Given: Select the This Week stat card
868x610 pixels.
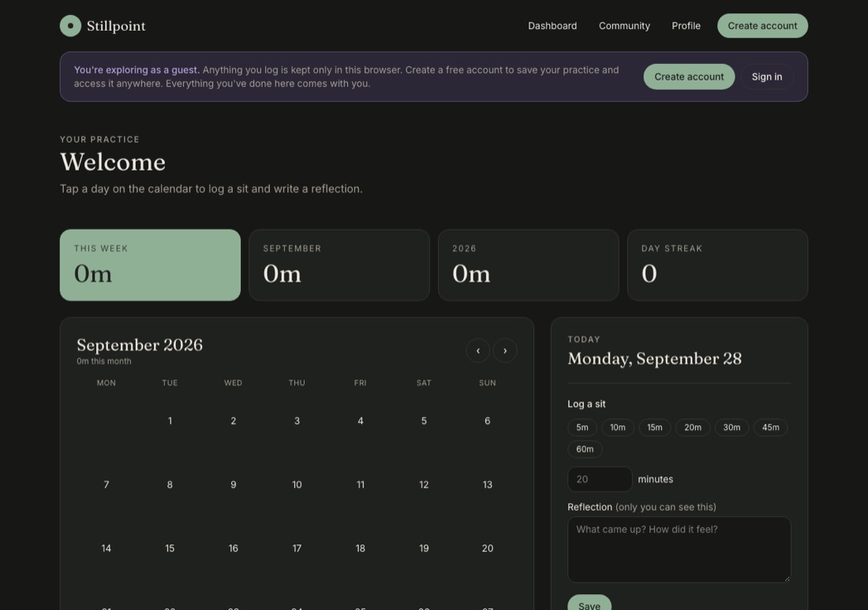Looking at the screenshot, I should click(x=150, y=264).
